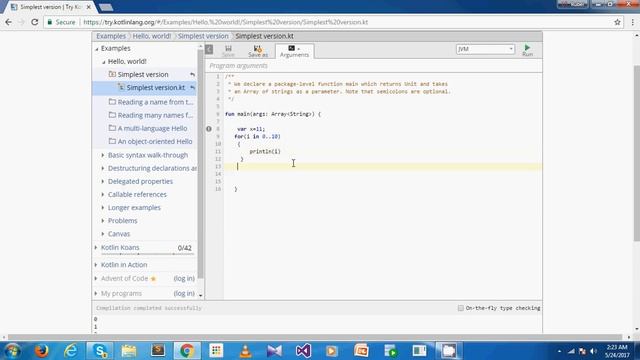
Task: Reload the browser page
Action: pyautogui.click(x=35, y=22)
